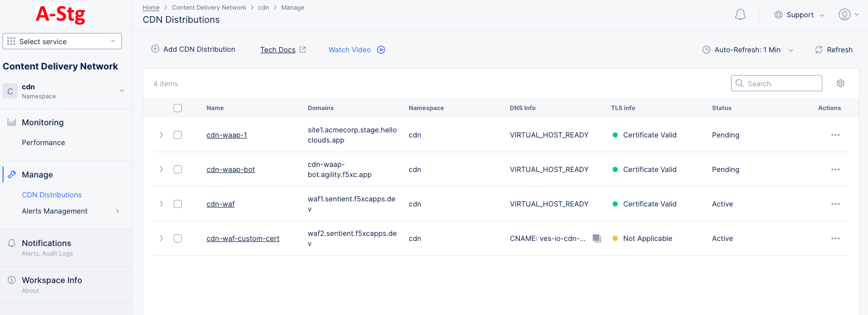Open the Select service dropdown

62,42
